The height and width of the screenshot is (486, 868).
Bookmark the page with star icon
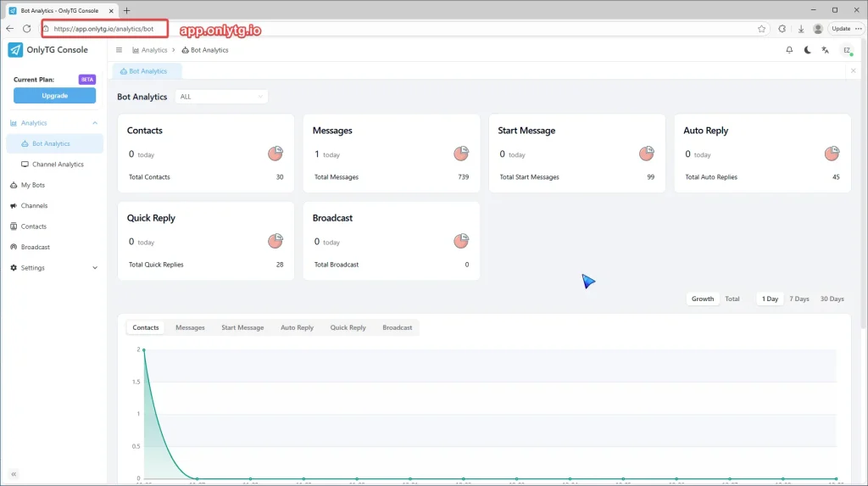(762, 29)
